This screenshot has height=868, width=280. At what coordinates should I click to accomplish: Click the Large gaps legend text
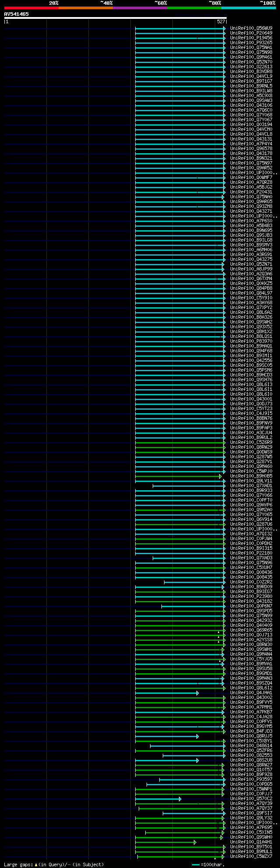click(x=54, y=864)
